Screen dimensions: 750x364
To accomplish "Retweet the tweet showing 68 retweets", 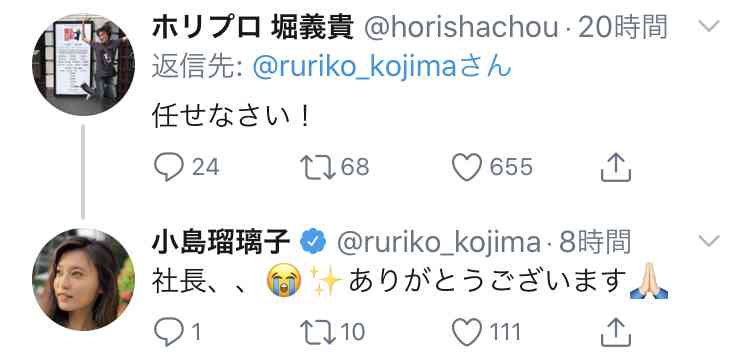I will (x=318, y=167).
